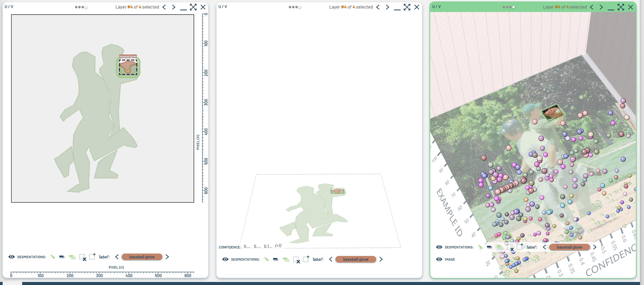Maximize the middle panel with expand icon

[407, 7]
